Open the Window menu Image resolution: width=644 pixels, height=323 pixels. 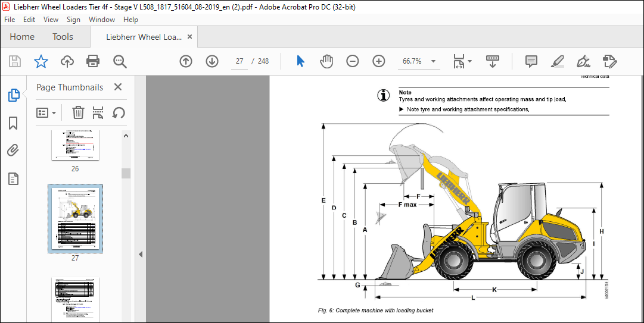pos(102,19)
